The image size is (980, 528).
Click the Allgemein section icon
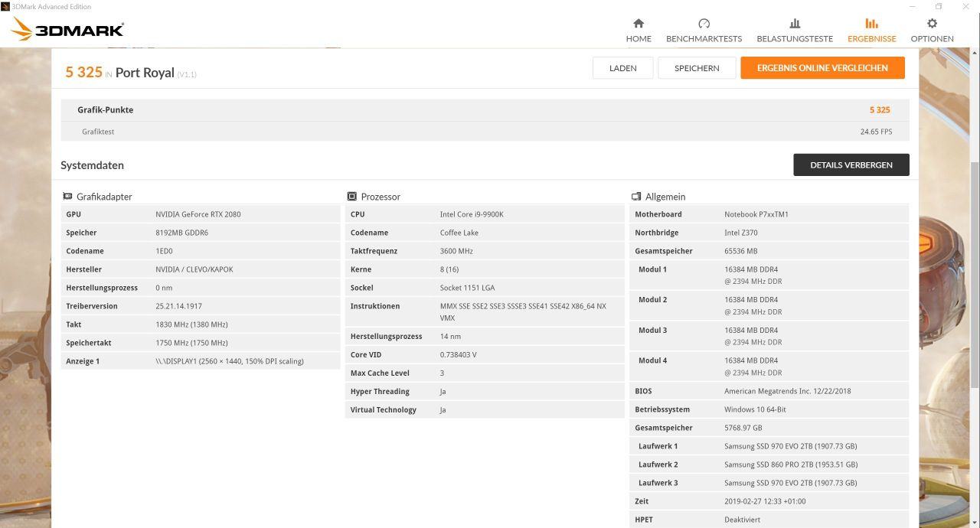(x=636, y=197)
